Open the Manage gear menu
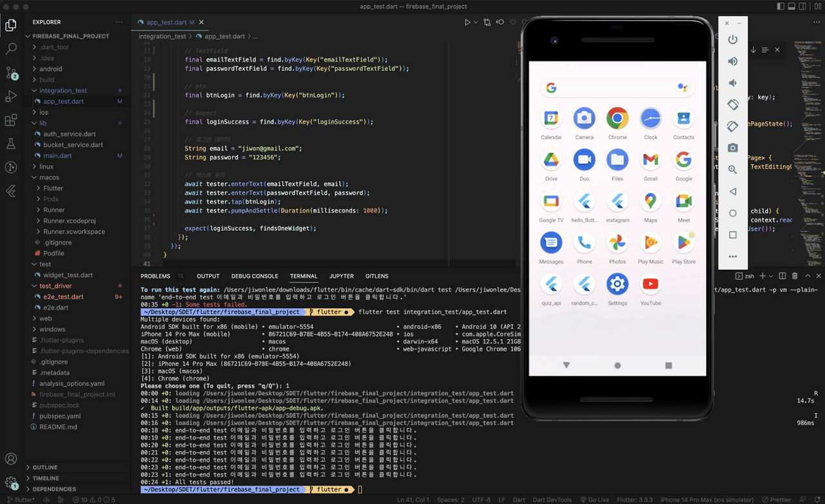This screenshot has width=825, height=504. click(x=11, y=483)
